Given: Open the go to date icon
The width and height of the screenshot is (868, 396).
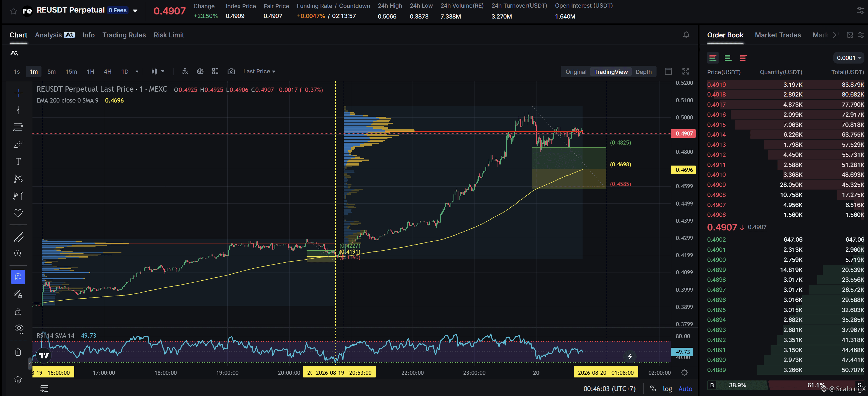Looking at the screenshot, I should click(44, 389).
